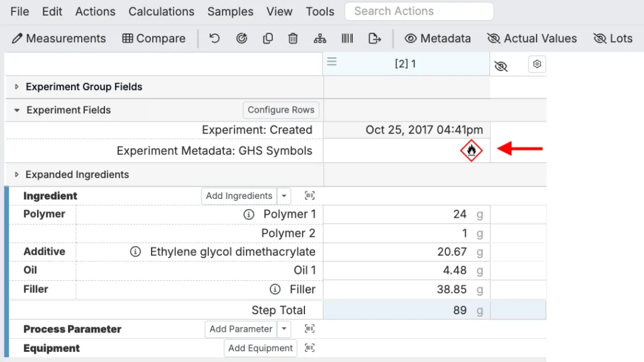Open the Add Parameter dropdown arrow

click(284, 329)
